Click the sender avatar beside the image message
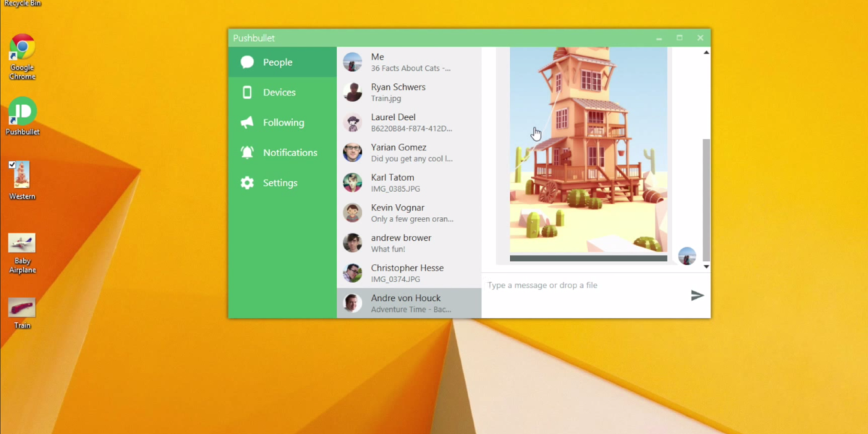This screenshot has height=434, width=868. pos(687,256)
